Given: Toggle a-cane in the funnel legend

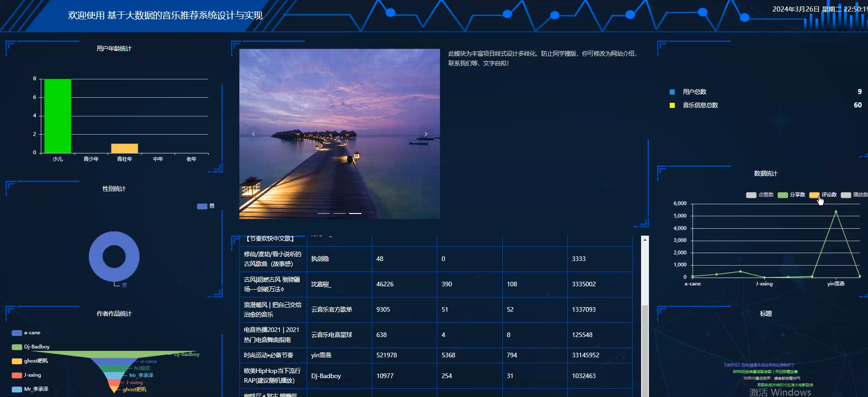Looking at the screenshot, I should (x=26, y=332).
